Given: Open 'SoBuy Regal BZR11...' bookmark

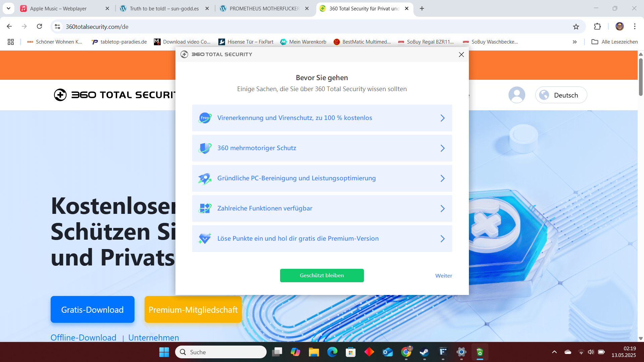Looking at the screenshot, I should click(x=426, y=42).
